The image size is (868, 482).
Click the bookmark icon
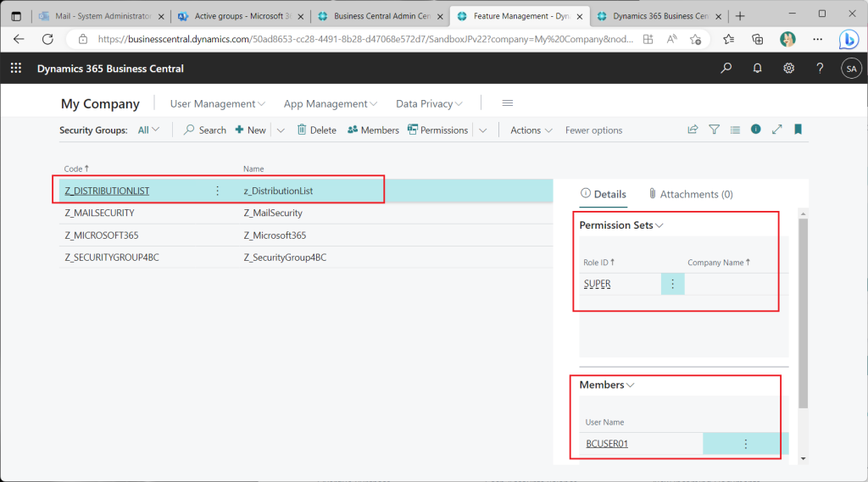point(798,129)
